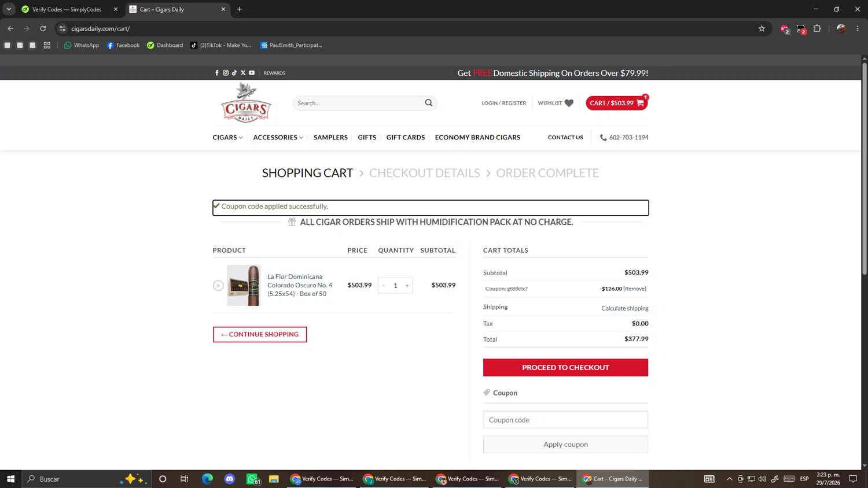The height and width of the screenshot is (488, 868).
Task: Open Task View on the taskbar
Action: point(185,479)
